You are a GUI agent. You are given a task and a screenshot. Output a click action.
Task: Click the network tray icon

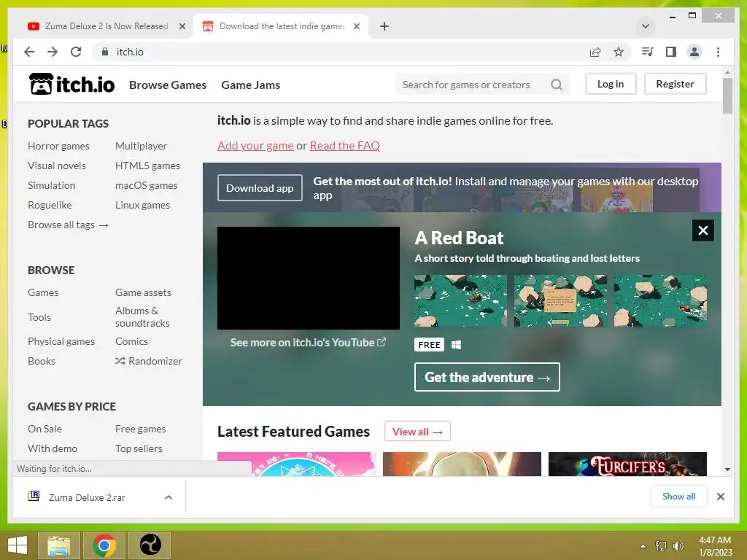pos(660,546)
